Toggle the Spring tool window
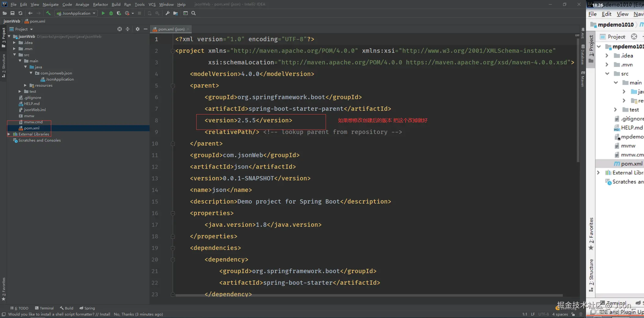Image resolution: width=644 pixels, height=318 pixels. click(x=87, y=308)
